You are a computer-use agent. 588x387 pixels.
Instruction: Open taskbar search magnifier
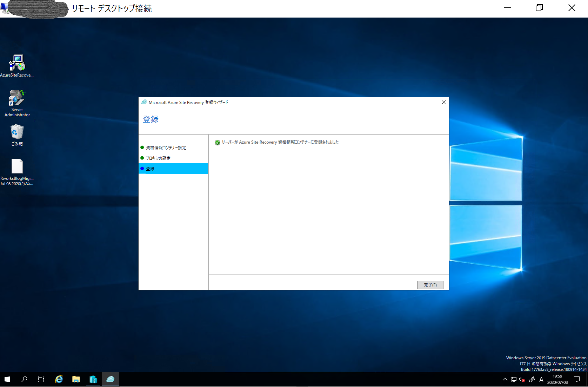[24, 379]
